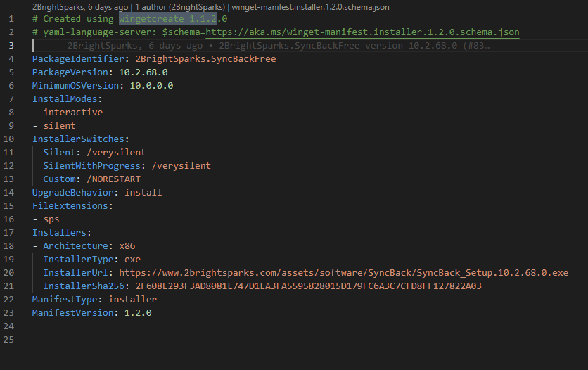Click the value 2BrightSparks.SyncBackFree
Image resolution: width=588 pixels, height=370 pixels.
(205, 59)
